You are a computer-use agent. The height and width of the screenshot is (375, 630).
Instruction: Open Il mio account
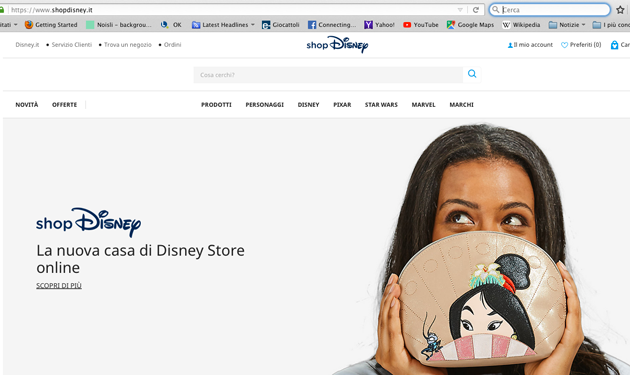530,45
